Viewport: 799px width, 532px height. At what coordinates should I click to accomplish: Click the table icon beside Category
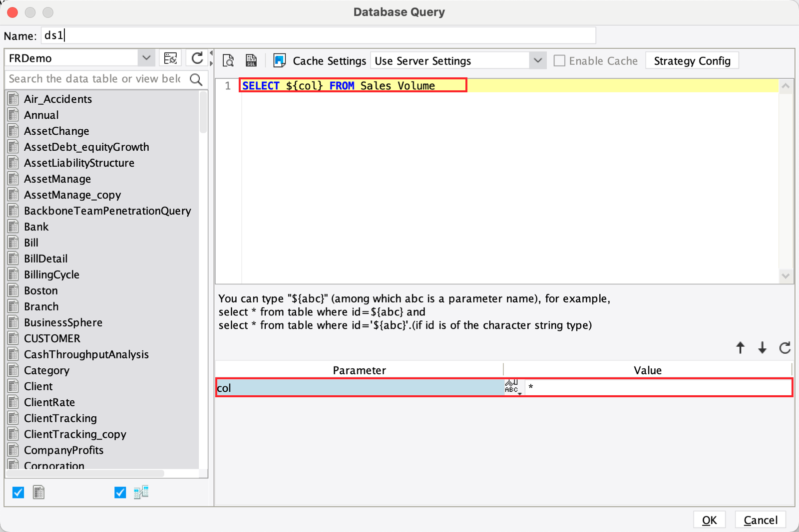coord(13,370)
